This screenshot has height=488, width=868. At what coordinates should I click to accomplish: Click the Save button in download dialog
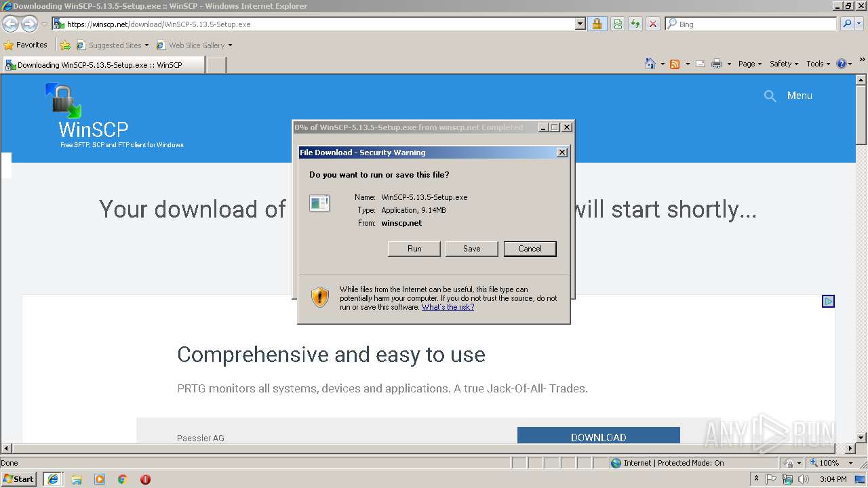click(472, 249)
